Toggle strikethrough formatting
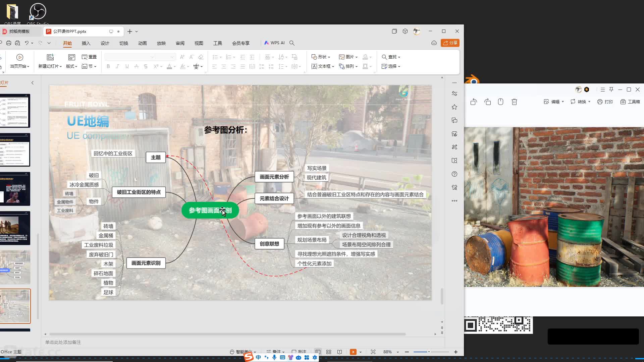Screen dimensions: 644x362 (136, 66)
